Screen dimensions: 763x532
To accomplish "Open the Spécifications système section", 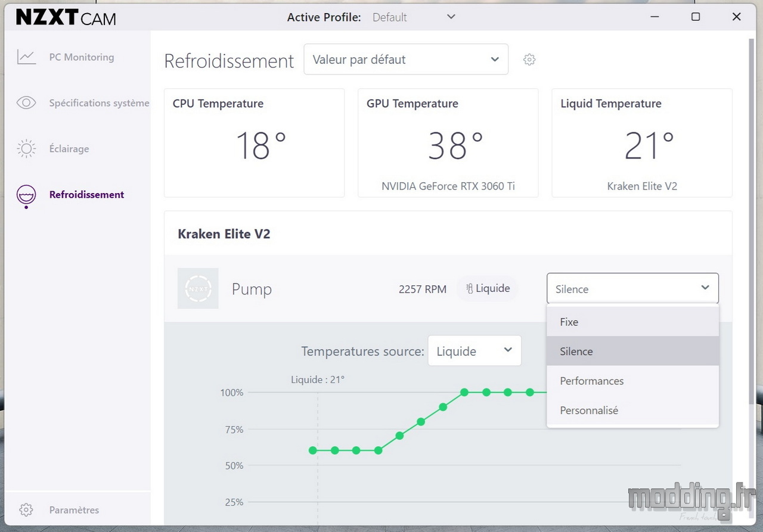I will (x=100, y=103).
